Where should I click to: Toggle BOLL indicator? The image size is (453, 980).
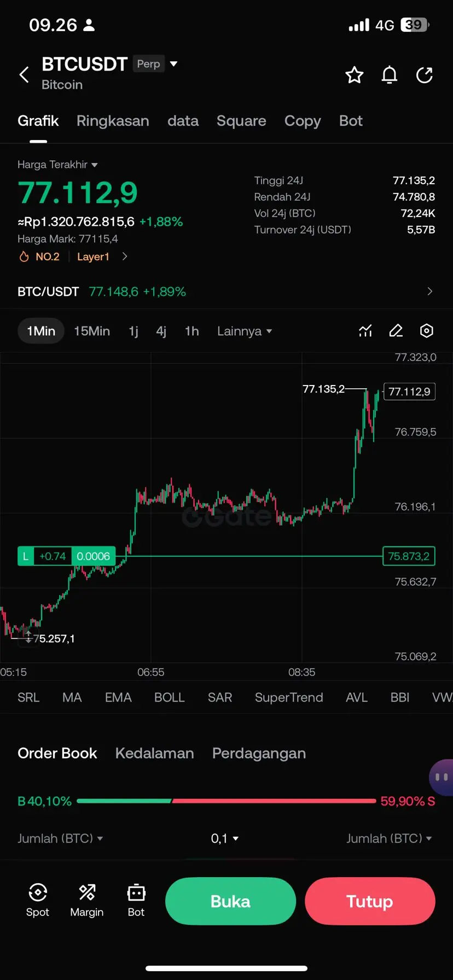pos(170,697)
